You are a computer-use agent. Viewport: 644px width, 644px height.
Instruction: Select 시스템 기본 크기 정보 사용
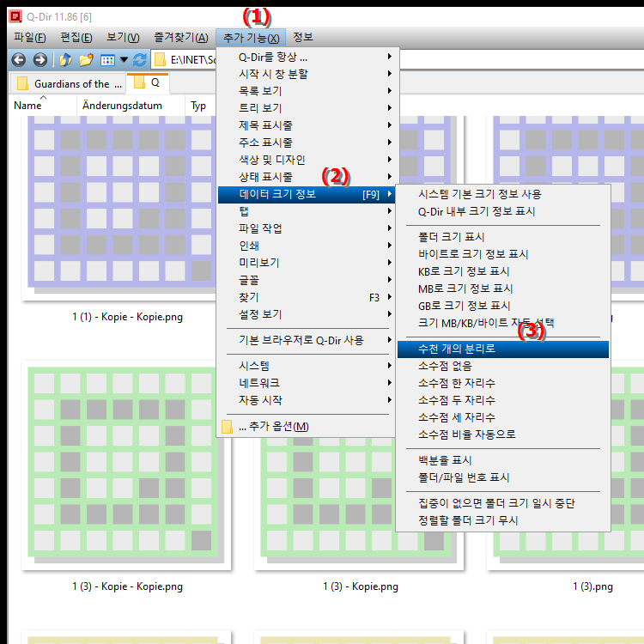[503, 194]
